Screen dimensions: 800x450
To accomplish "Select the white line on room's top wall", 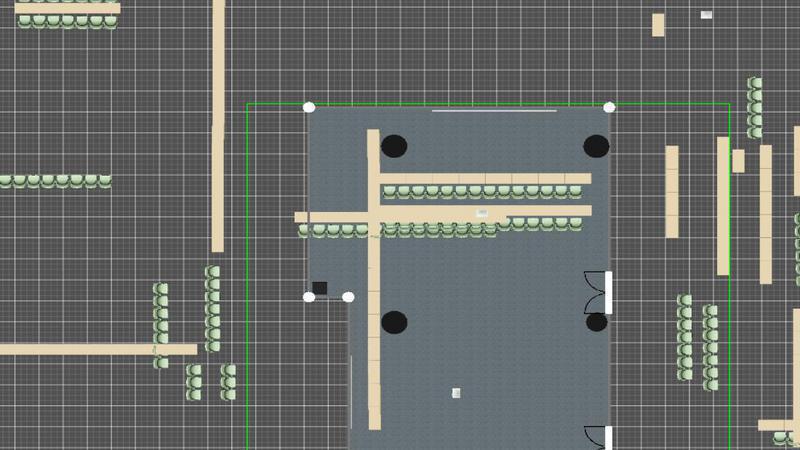I will coord(494,111).
